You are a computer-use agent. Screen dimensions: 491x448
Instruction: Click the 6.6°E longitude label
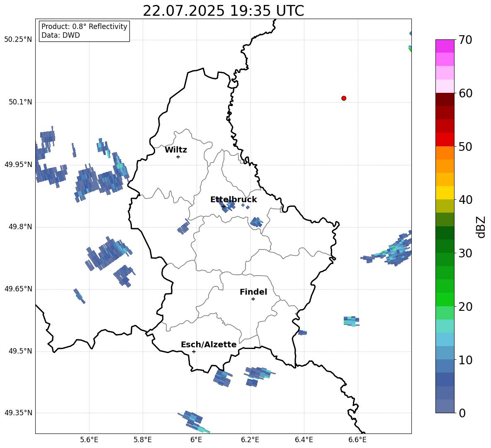357,440
